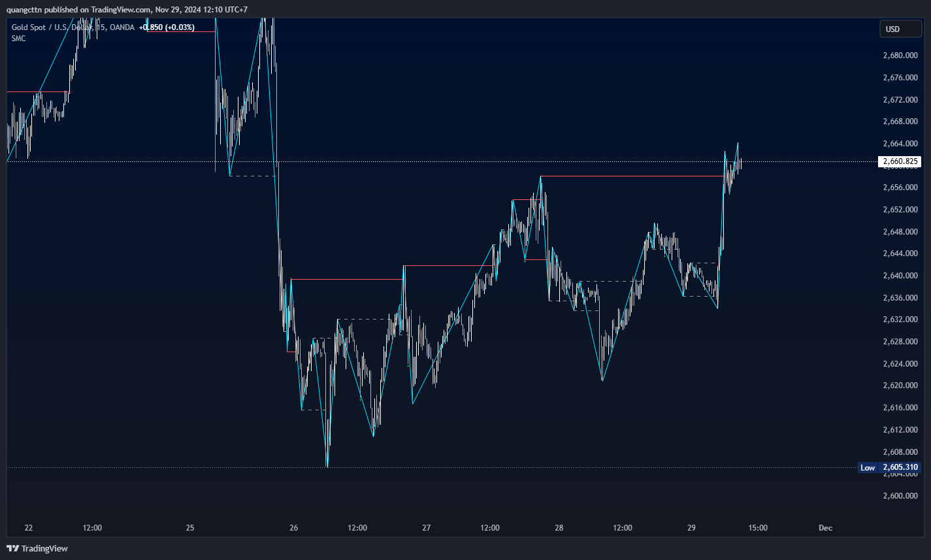Click the SMC indicator label
The width and height of the screenshot is (931, 560).
[x=18, y=39]
